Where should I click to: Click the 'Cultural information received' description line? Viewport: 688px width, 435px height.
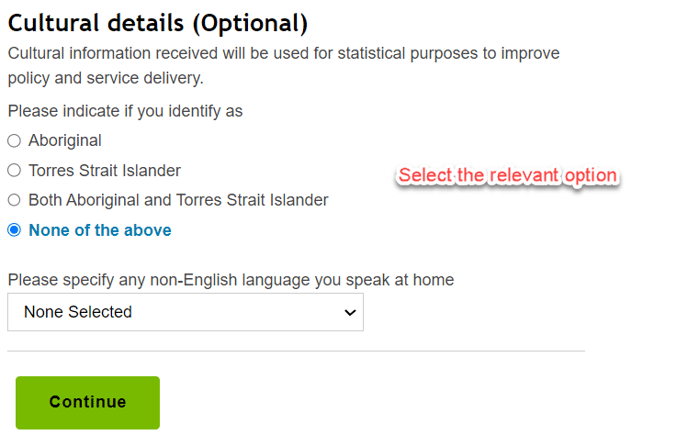point(283,54)
